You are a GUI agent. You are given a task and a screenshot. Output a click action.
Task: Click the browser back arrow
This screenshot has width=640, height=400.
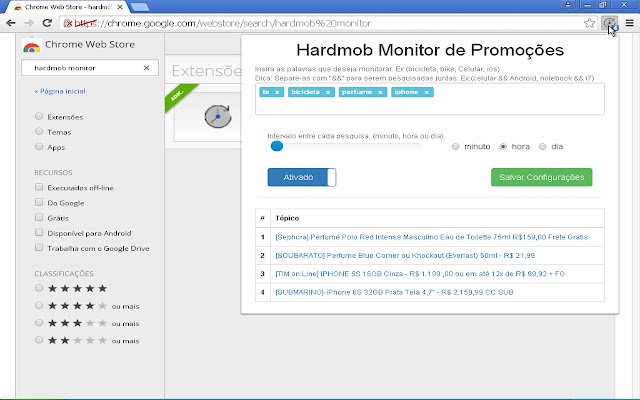11,23
